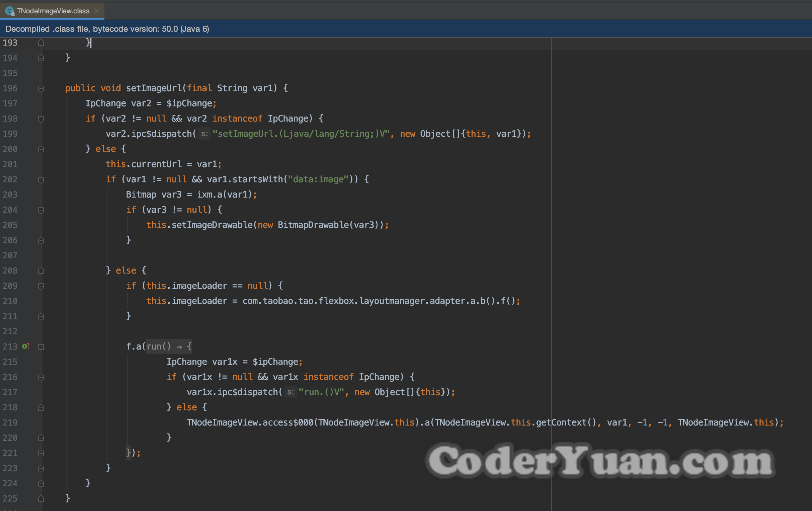Click line number 205 in the gutter

[x=10, y=225]
